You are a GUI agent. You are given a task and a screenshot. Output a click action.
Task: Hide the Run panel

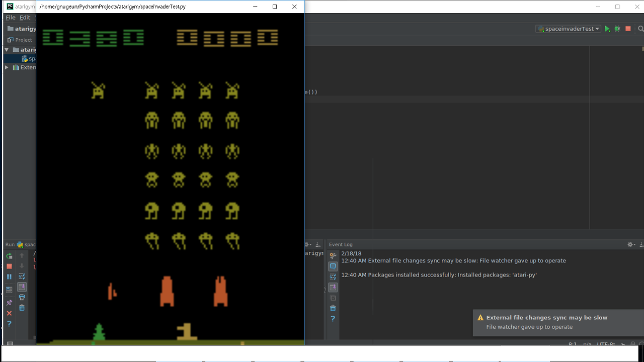point(318,244)
